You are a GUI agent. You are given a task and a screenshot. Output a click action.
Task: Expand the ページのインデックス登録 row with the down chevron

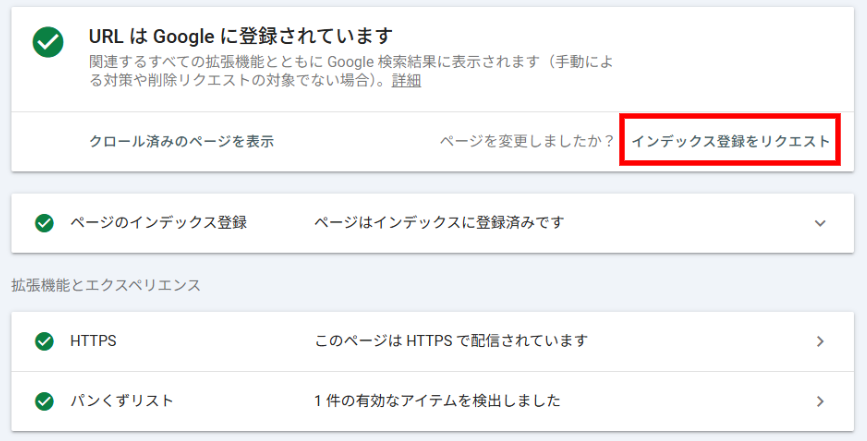(820, 223)
